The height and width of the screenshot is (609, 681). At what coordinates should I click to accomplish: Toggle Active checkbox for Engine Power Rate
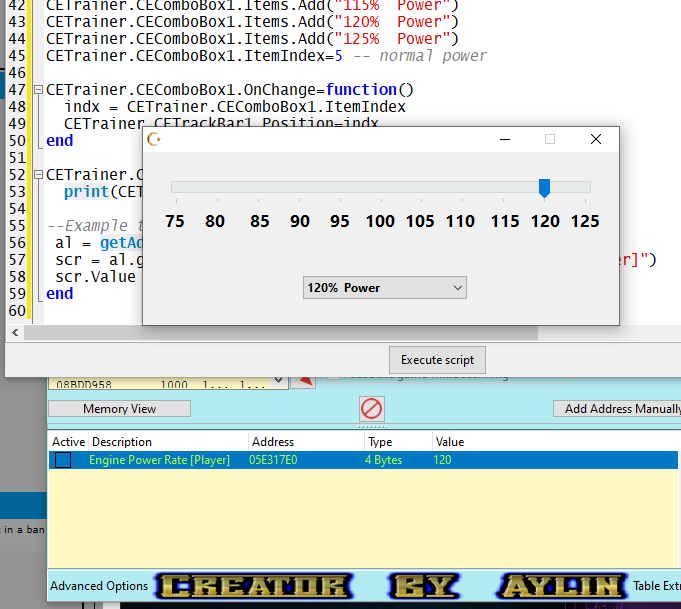[x=63, y=460]
